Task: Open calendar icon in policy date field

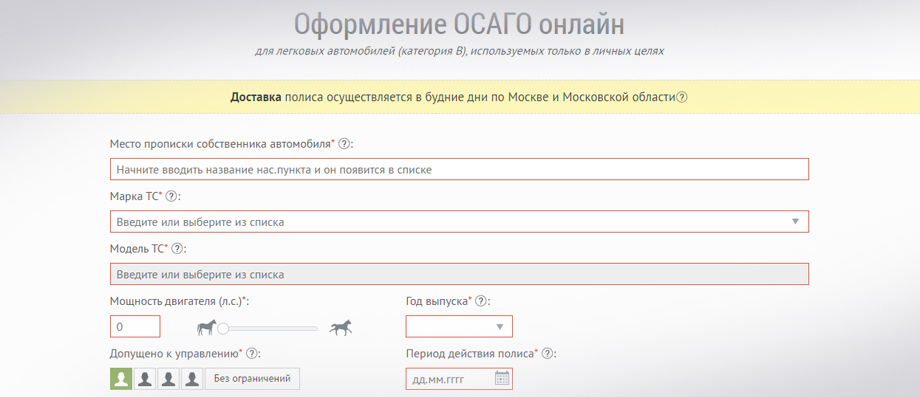Action: 502,378
